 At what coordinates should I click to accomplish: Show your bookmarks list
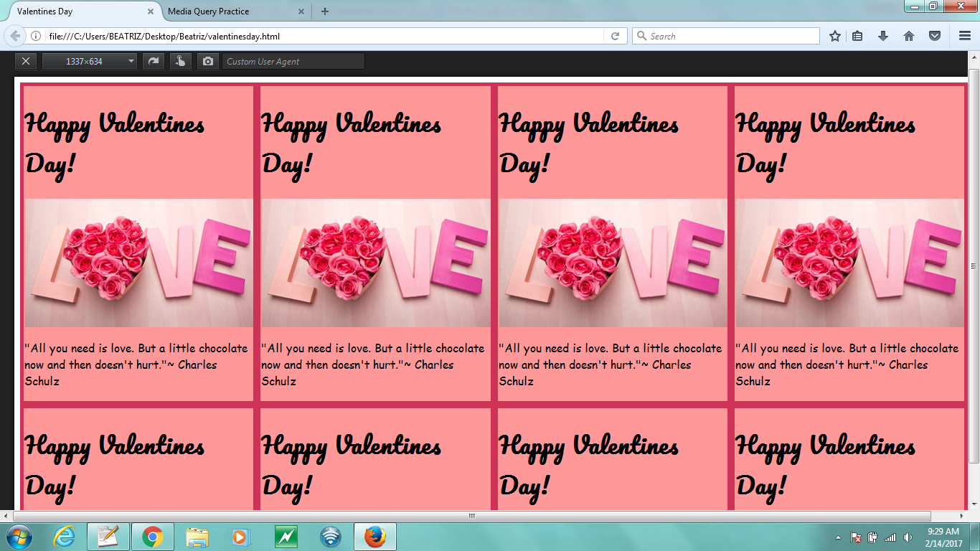[857, 36]
